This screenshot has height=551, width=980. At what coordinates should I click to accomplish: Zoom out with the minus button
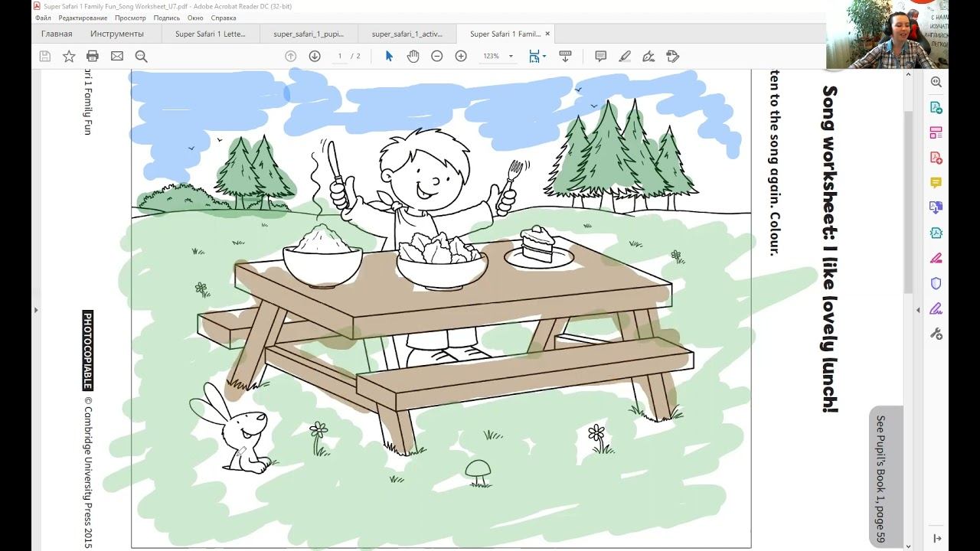[437, 56]
